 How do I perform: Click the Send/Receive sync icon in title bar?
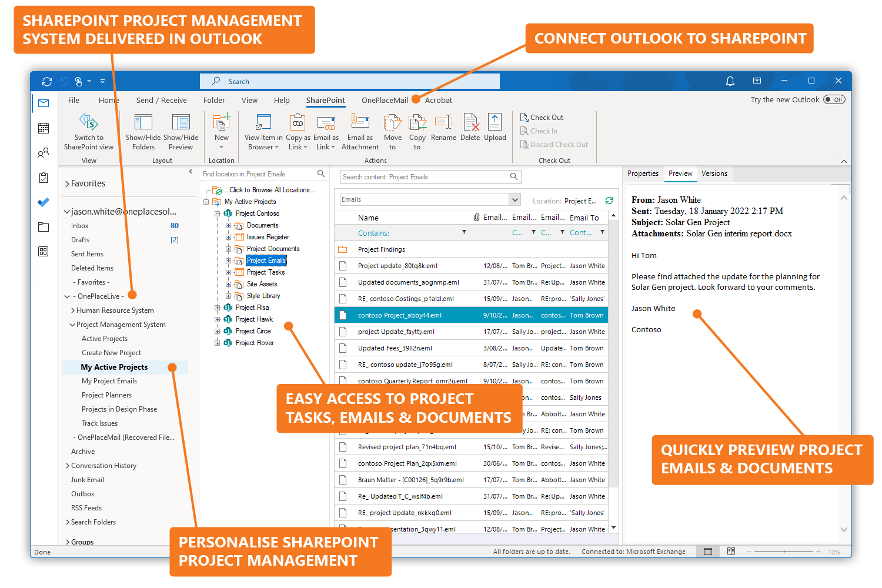pyautogui.click(x=47, y=81)
